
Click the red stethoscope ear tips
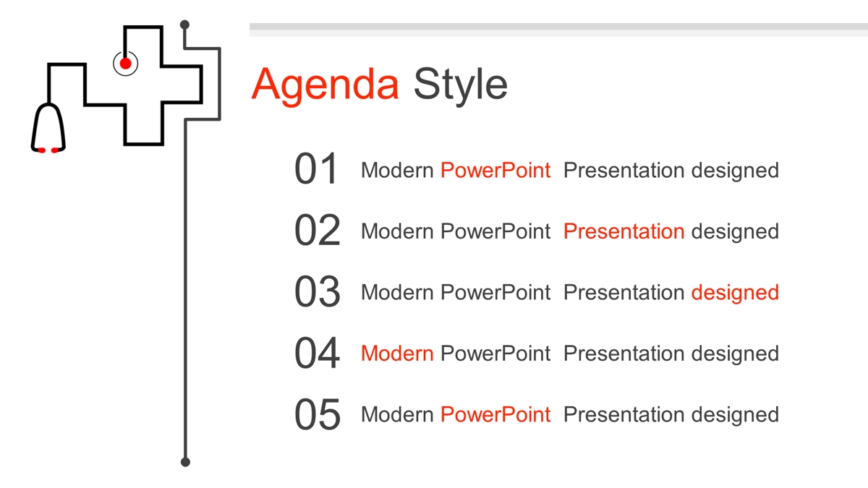(x=48, y=150)
